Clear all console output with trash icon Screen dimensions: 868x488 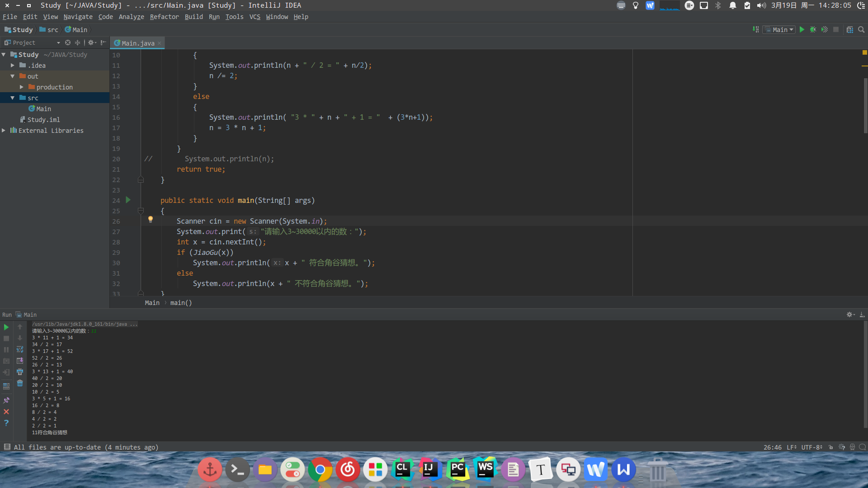20,383
